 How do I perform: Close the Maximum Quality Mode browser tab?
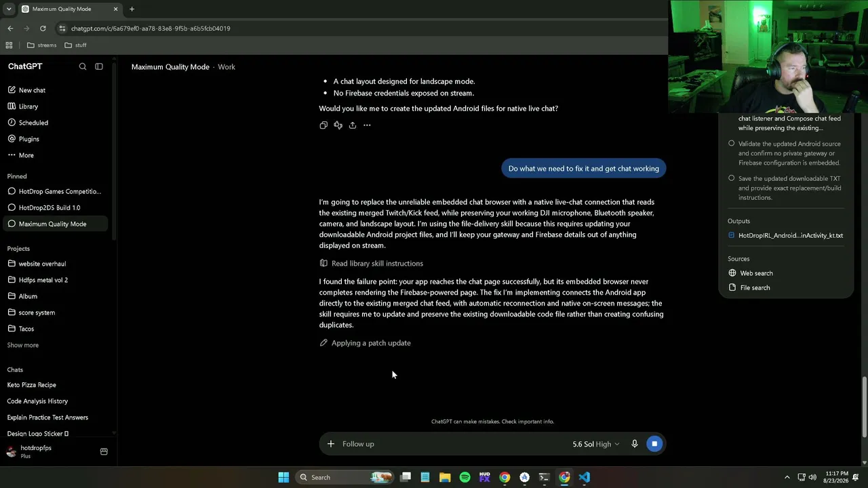(115, 9)
